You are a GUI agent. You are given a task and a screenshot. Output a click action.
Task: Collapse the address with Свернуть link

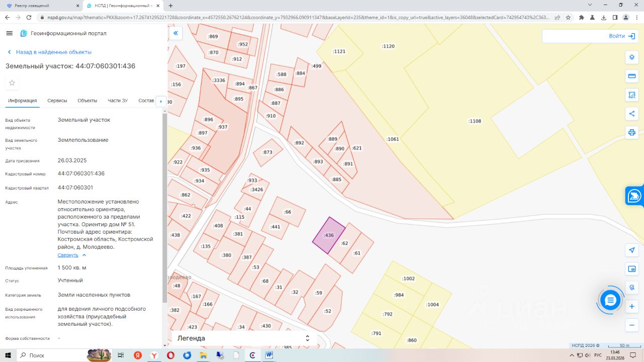coord(72,255)
